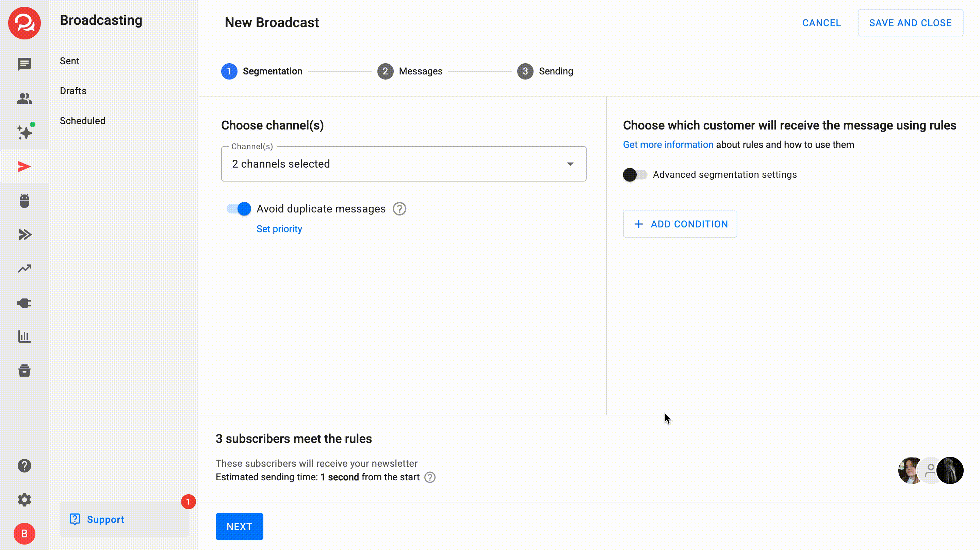This screenshot has height=550, width=980.
Task: Open the settings gear icon in sidebar
Action: coord(24,500)
